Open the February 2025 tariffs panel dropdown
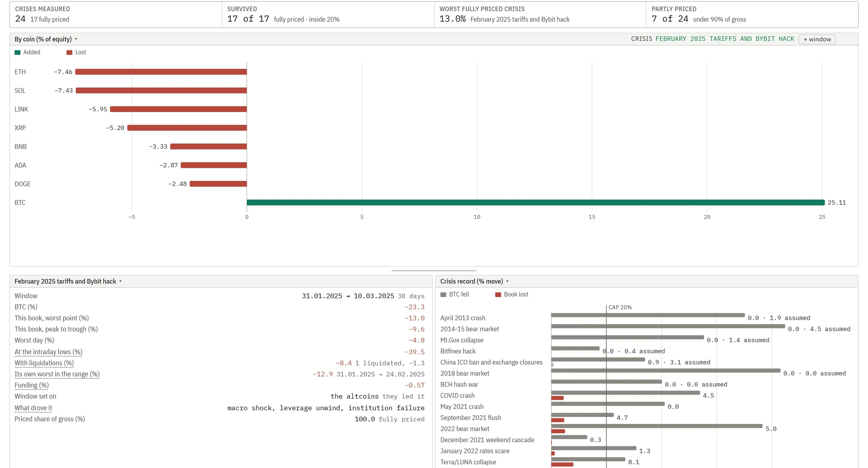868x468 pixels. (68, 281)
